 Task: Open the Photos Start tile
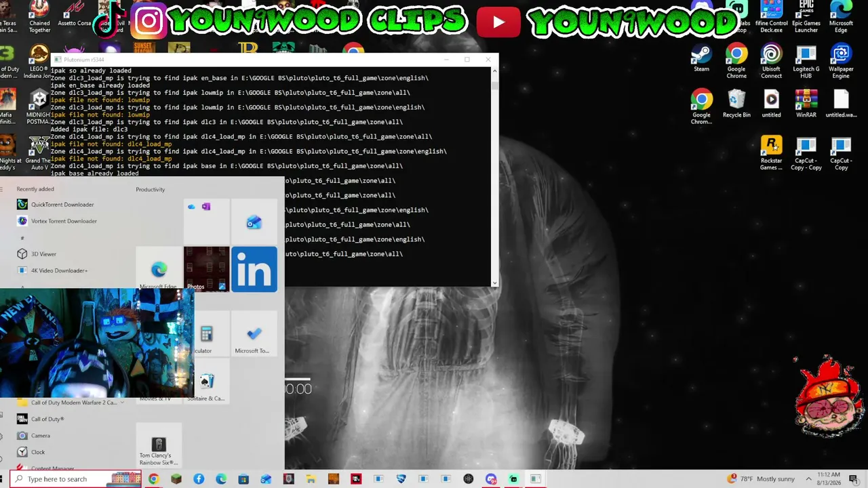pos(206,269)
